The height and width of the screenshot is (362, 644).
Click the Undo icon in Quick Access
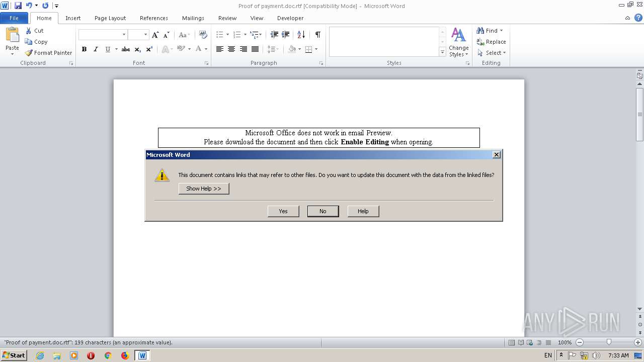[29, 6]
